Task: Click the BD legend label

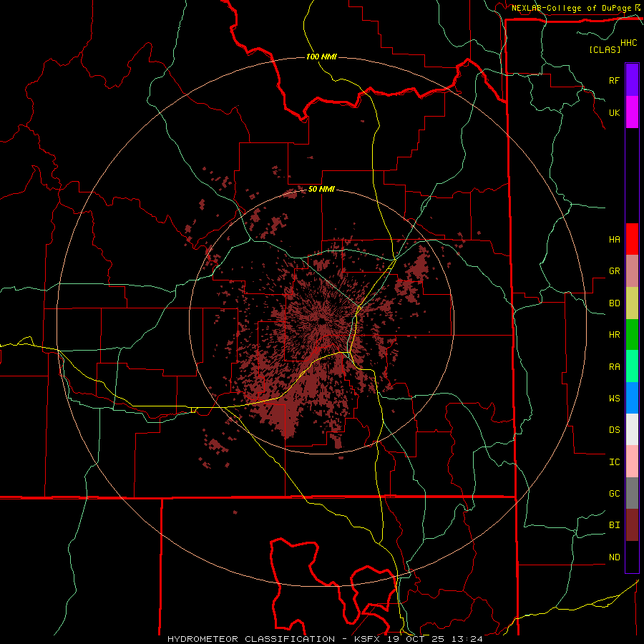Action: [614, 303]
